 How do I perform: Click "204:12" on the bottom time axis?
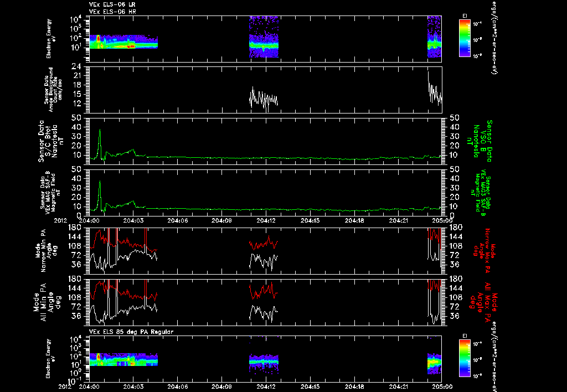tap(266, 386)
